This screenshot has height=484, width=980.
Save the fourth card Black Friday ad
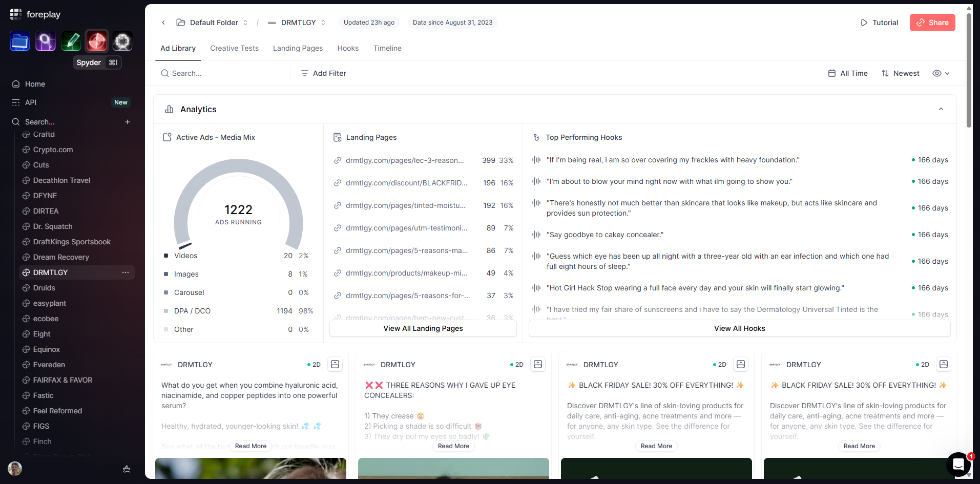point(944,364)
